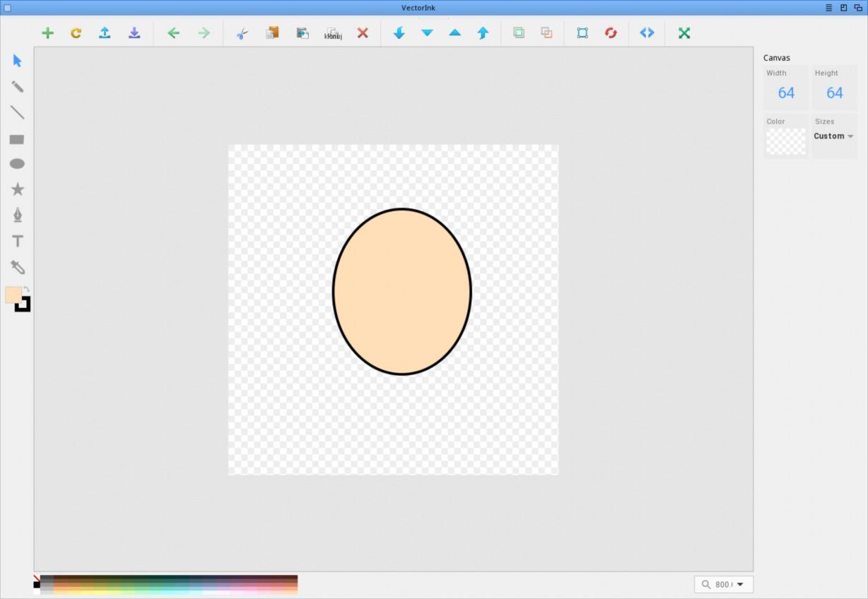Screen dimensions: 868x599
Task: Swap fill and stroke colors arrow
Action: [x=26, y=289]
